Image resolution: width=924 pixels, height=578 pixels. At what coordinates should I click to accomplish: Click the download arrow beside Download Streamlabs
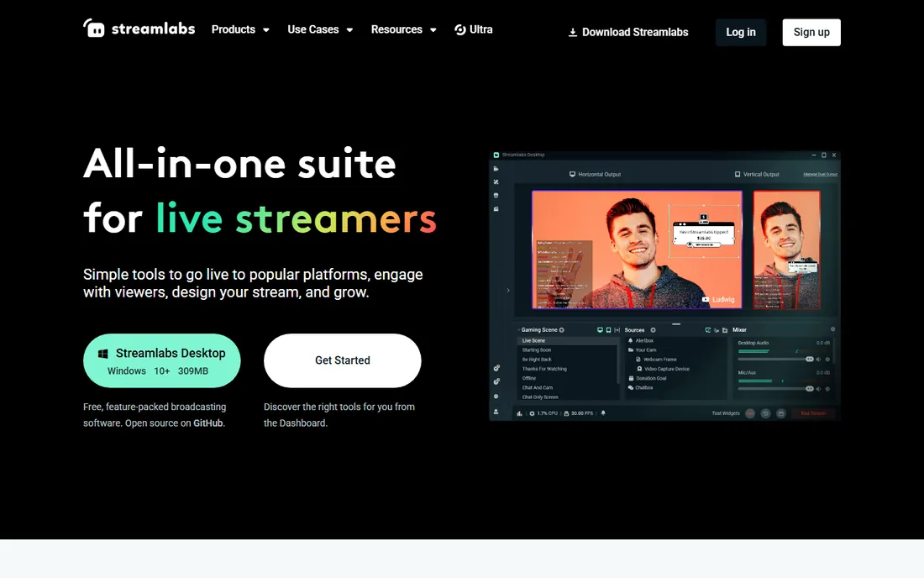click(x=572, y=33)
